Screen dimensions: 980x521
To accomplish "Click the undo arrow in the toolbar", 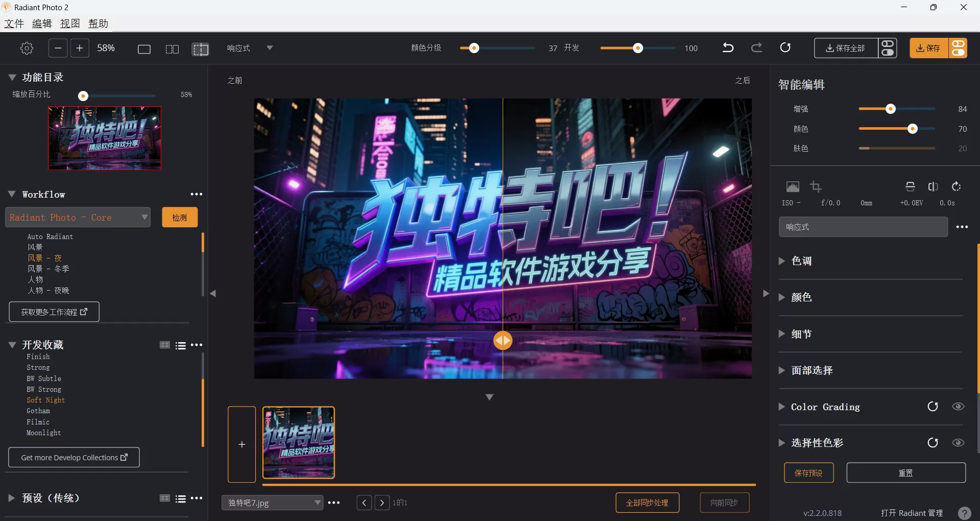I will (x=727, y=48).
